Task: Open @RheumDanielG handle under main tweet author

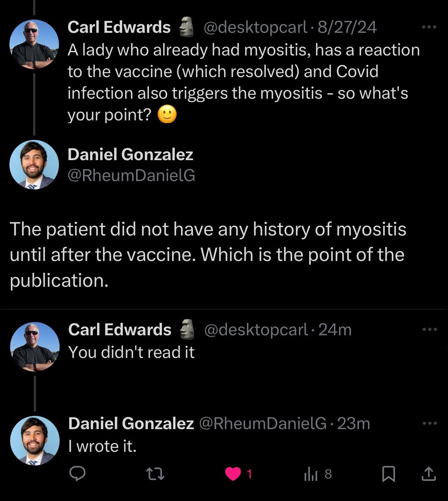Action: click(131, 175)
